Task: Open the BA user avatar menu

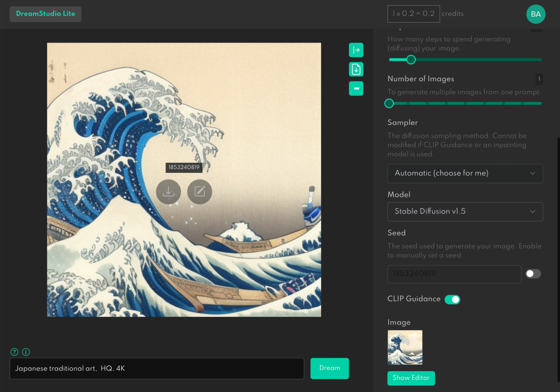Action: 536,14
